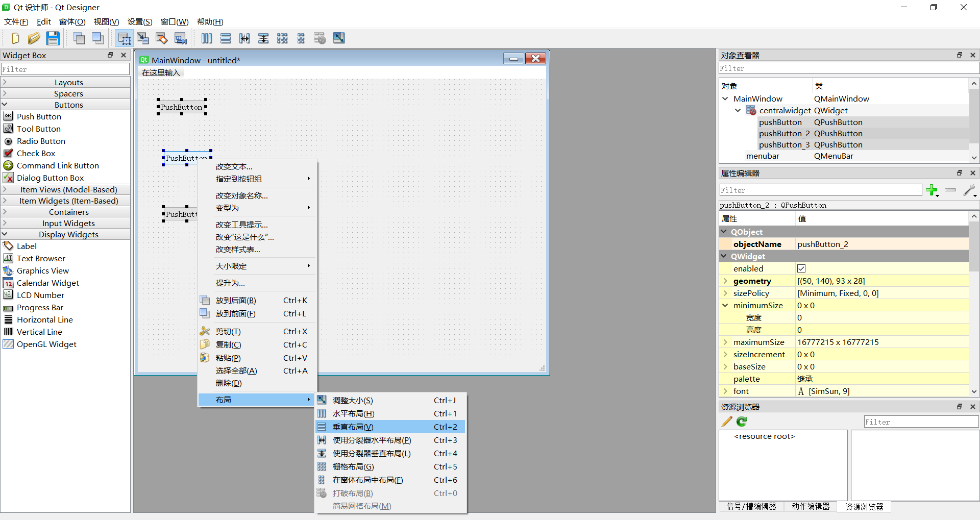Click the objectName value pushButton_2
Image resolution: width=980 pixels, height=520 pixels.
point(823,244)
